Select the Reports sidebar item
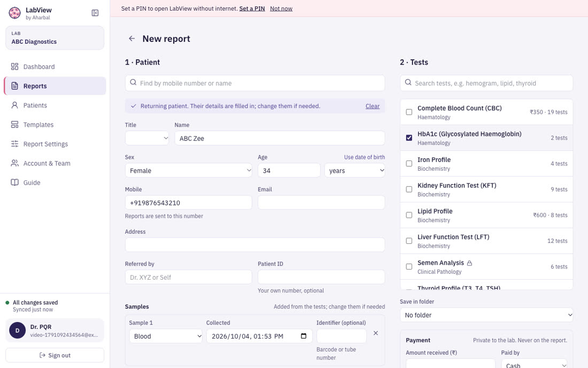Viewport: 588px width, 368px height. tap(55, 86)
